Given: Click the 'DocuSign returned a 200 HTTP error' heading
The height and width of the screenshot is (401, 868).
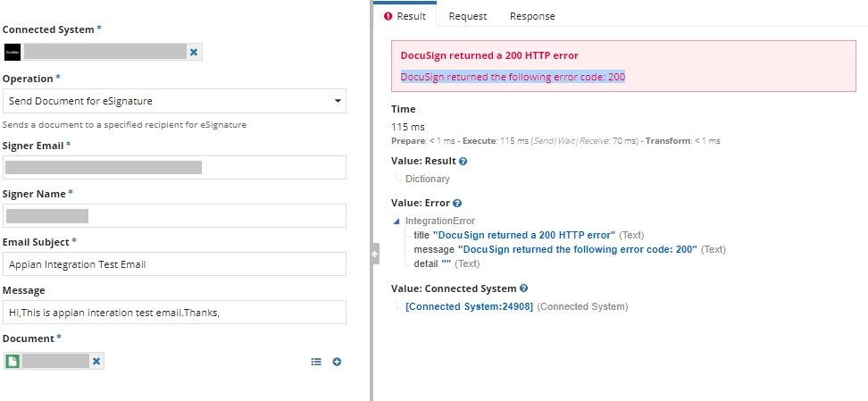Looking at the screenshot, I should coord(489,55).
